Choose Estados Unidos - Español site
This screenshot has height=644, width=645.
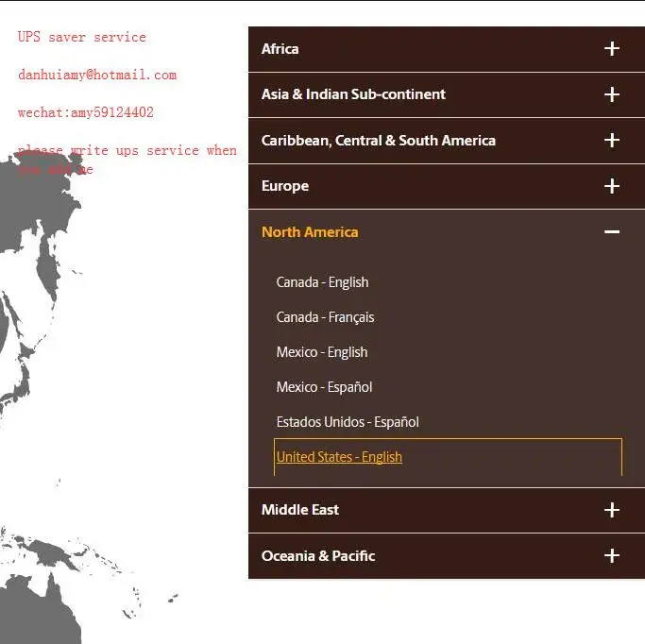[348, 422]
